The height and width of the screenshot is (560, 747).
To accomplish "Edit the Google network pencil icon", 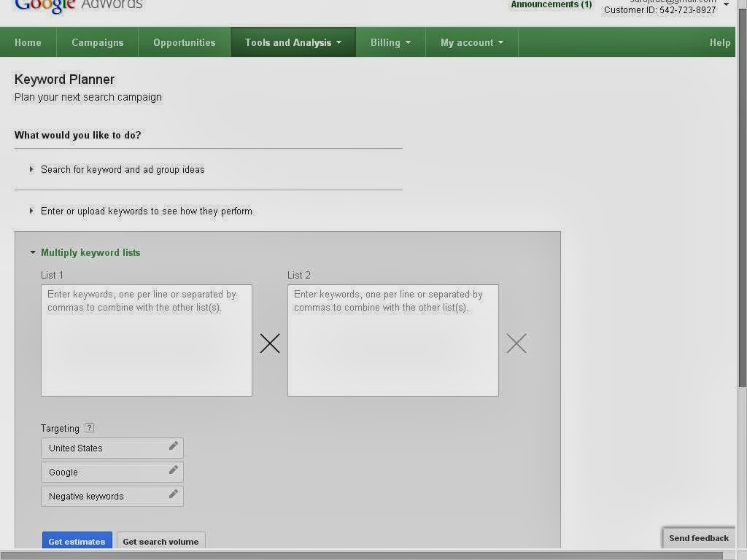I will (174, 470).
